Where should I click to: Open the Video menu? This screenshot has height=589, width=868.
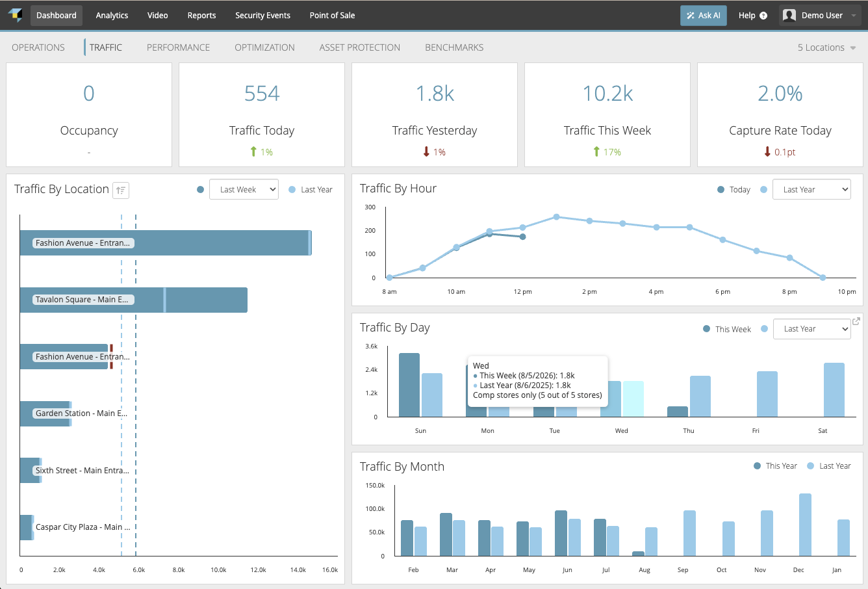(x=158, y=16)
